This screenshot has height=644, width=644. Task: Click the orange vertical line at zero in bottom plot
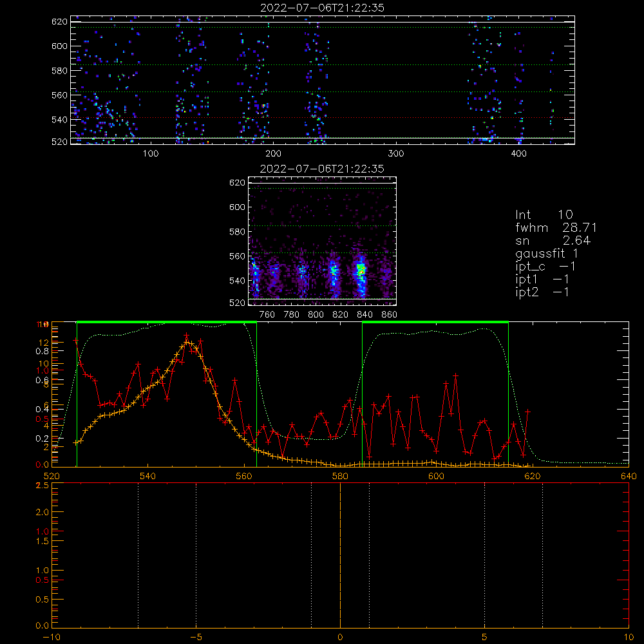(341, 555)
